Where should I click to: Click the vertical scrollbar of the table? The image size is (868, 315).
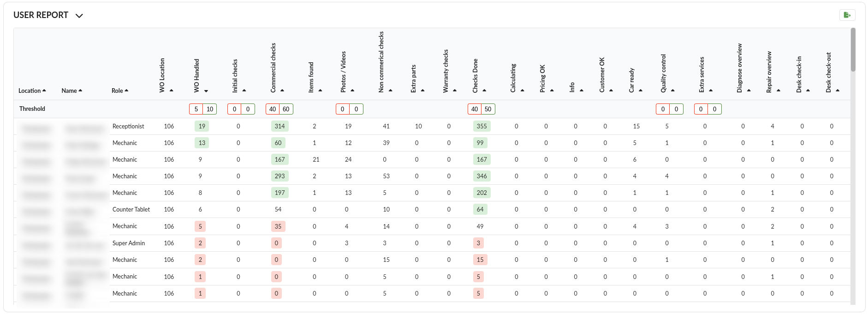point(853,51)
